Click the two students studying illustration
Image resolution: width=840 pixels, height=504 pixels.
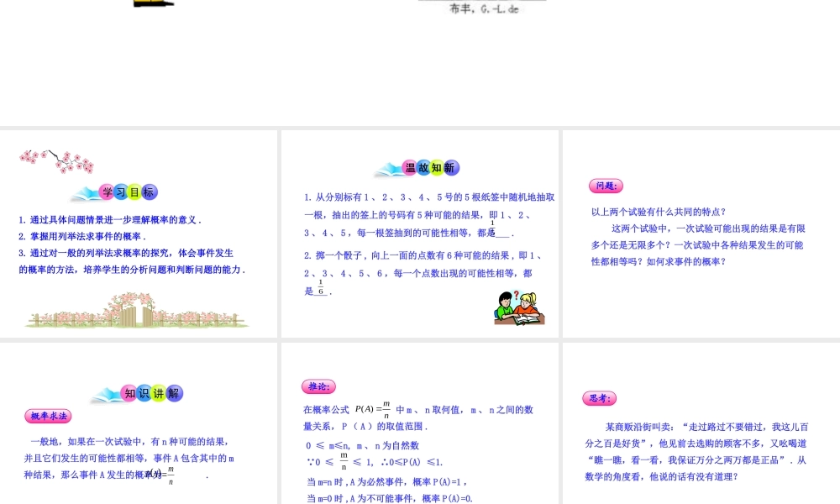click(519, 306)
